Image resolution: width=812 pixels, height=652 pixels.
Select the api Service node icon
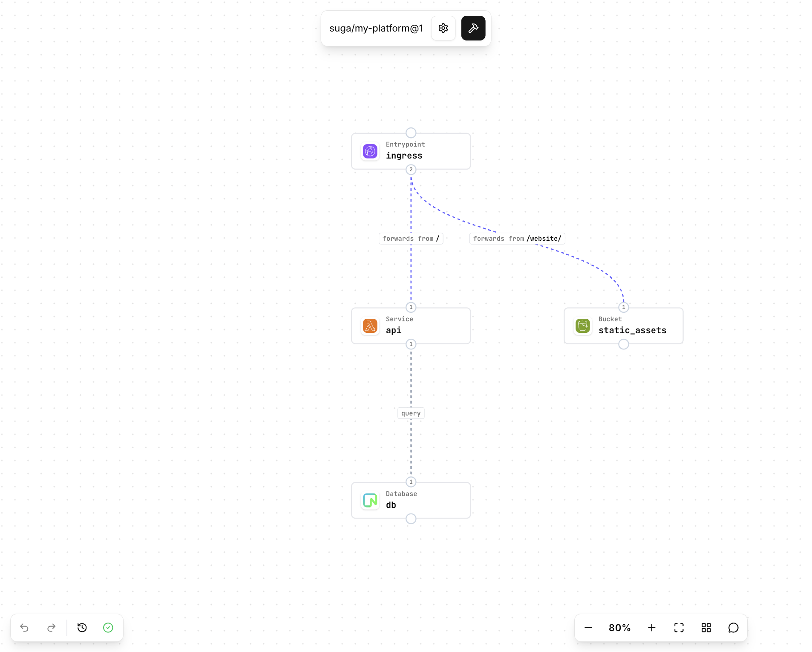(x=370, y=326)
